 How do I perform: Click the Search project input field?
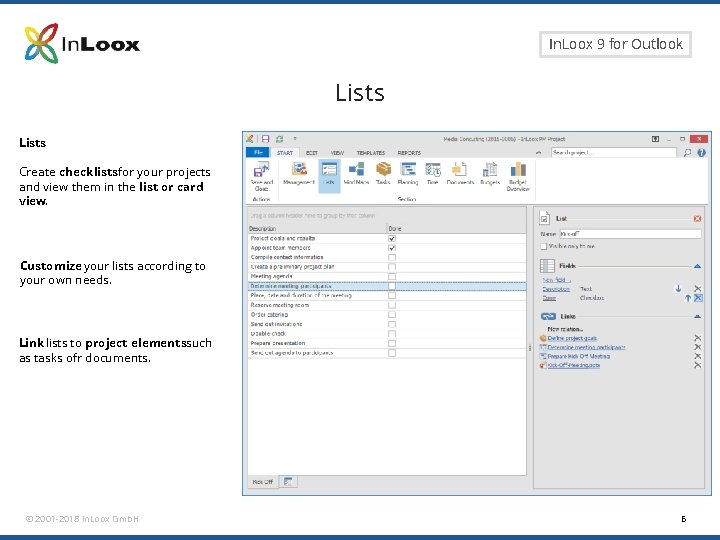pyautogui.click(x=614, y=152)
